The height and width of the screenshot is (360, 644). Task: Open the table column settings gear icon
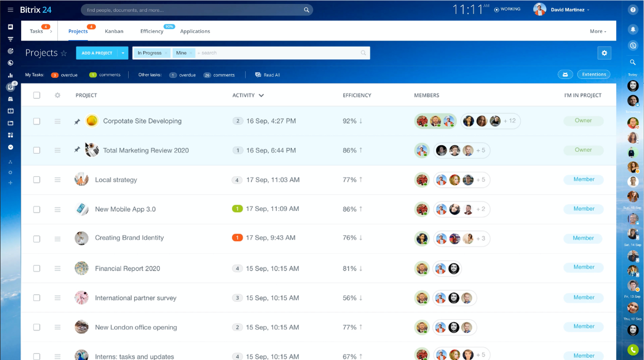pyautogui.click(x=57, y=95)
